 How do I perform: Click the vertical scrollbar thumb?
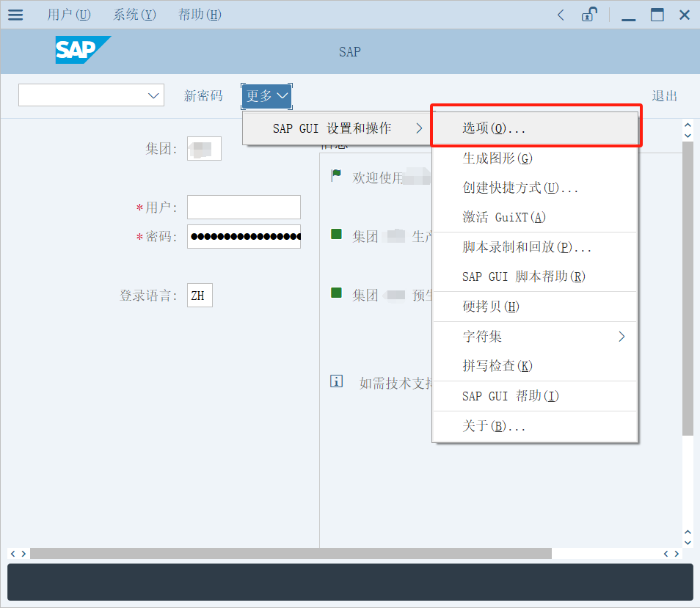click(x=688, y=289)
